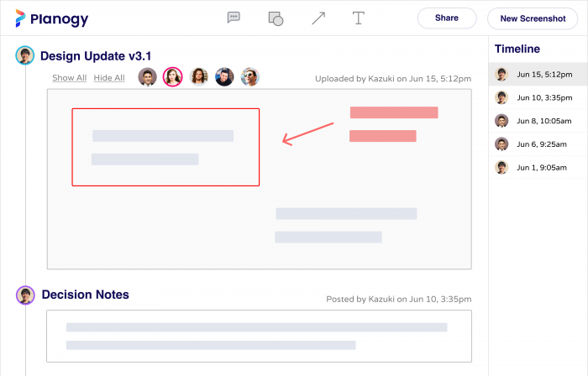Click the Share button

[447, 18]
